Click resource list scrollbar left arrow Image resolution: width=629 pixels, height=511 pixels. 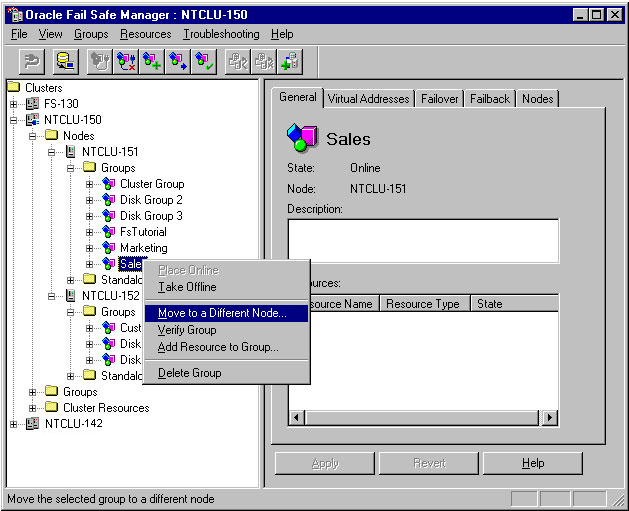tap(296, 418)
